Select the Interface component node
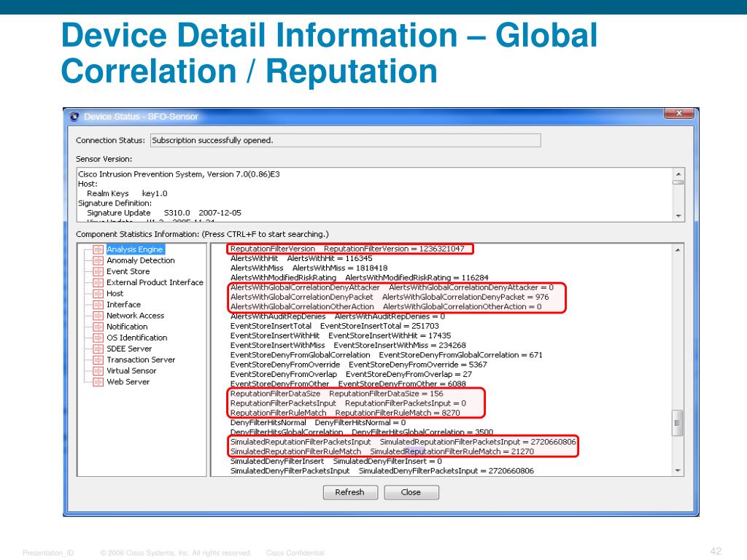 point(123,304)
